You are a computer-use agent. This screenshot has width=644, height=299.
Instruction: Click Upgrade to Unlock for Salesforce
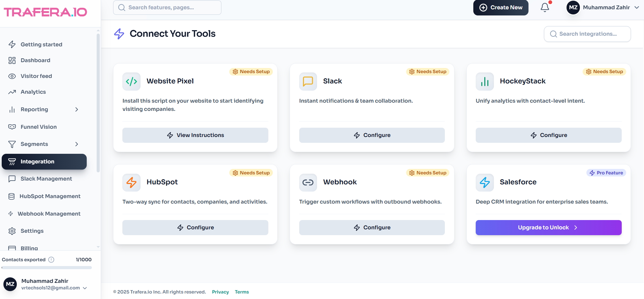(549, 228)
